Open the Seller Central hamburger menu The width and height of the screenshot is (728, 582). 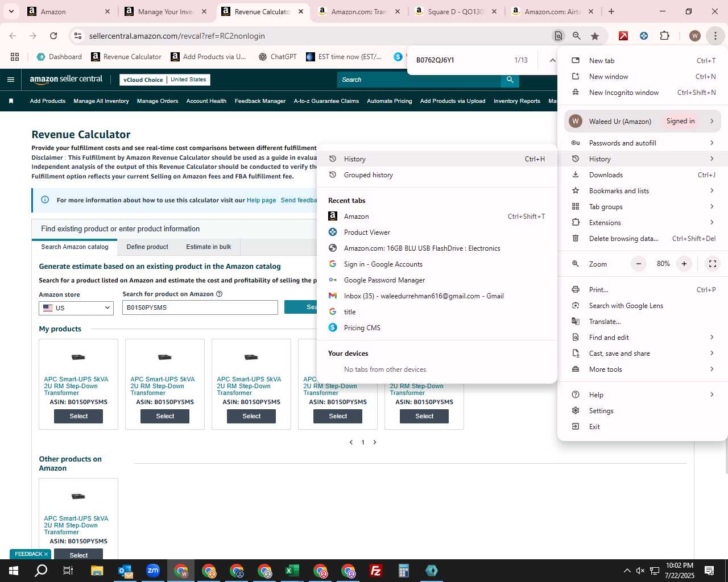click(x=10, y=80)
